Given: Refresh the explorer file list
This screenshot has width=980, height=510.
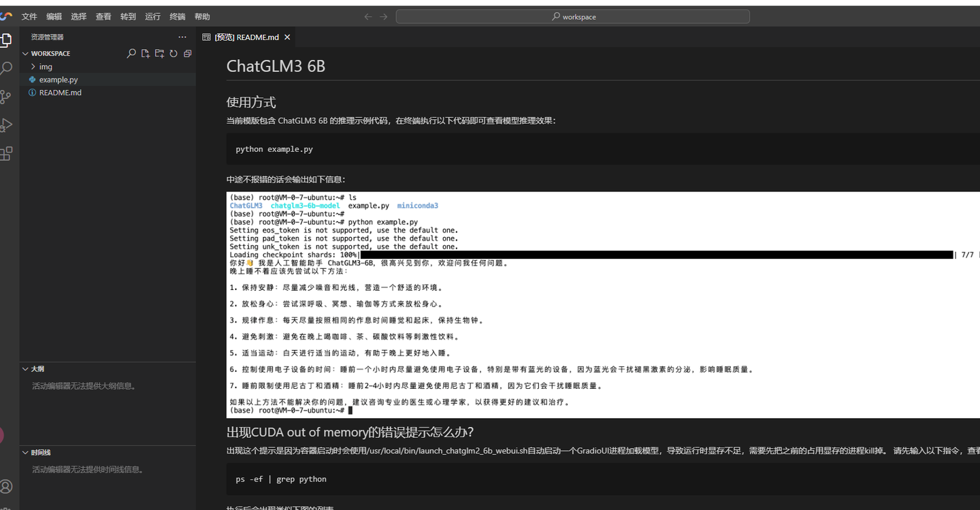Looking at the screenshot, I should pos(174,53).
